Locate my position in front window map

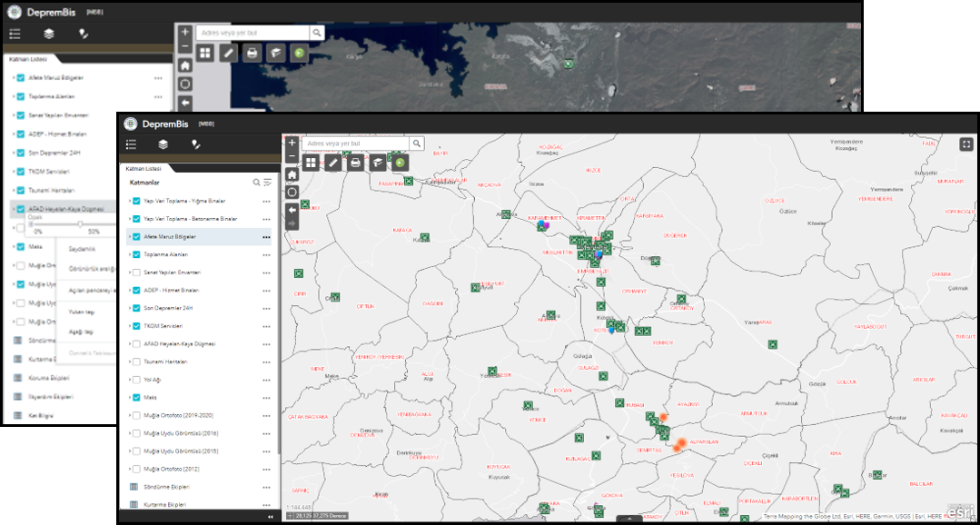click(292, 192)
